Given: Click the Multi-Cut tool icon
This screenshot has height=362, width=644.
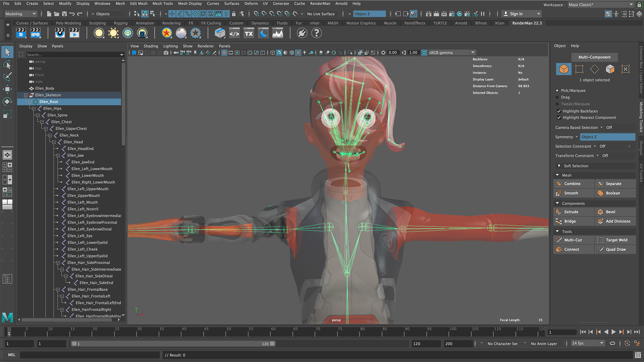Looking at the screenshot, I should point(558,240).
